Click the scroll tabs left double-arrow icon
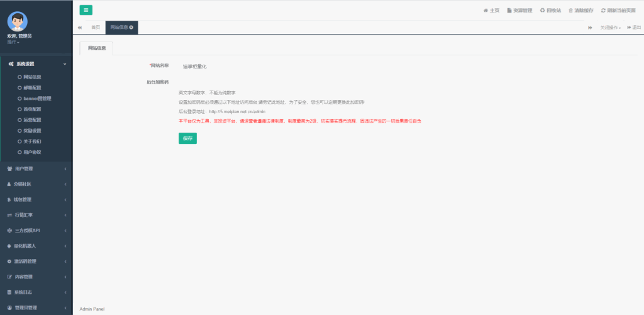 tap(80, 28)
